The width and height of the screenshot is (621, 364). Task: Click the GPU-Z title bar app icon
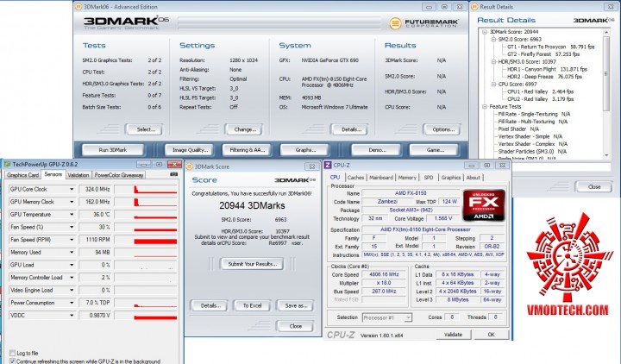[7, 165]
